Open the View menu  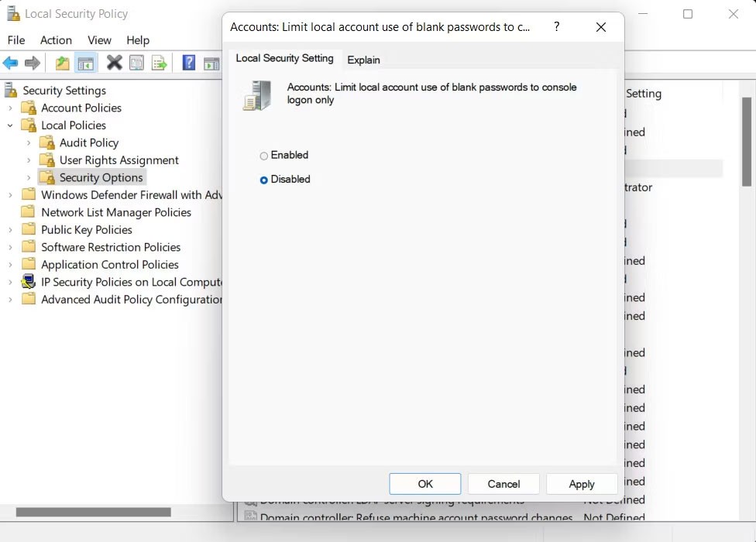(x=99, y=40)
